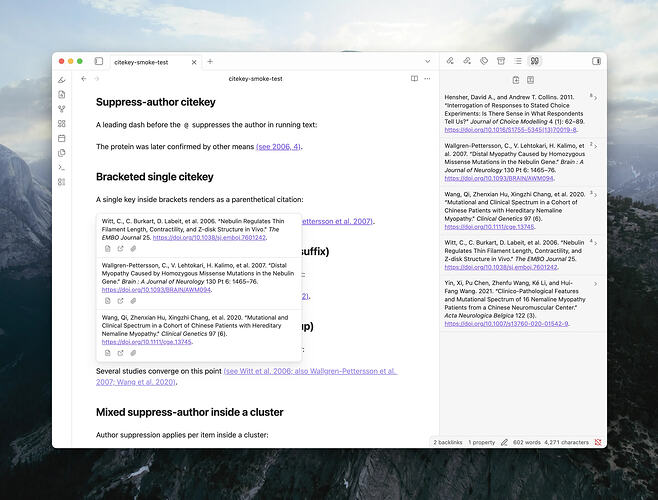Click the red sync status icon
Image resolution: width=658 pixels, height=500 pixels.
point(598,442)
